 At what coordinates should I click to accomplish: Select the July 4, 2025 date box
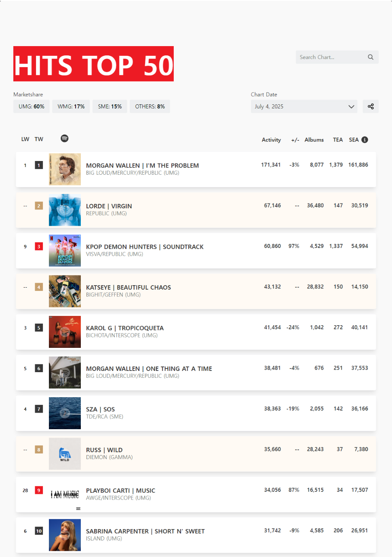click(x=299, y=106)
